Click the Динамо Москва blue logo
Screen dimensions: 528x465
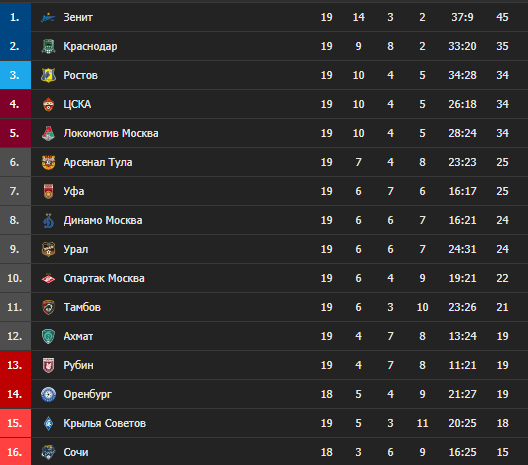coord(48,220)
